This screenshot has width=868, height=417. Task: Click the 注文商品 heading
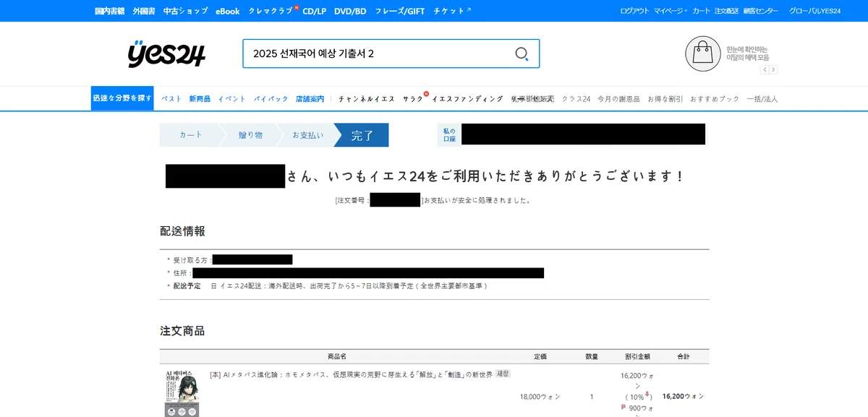(x=182, y=331)
